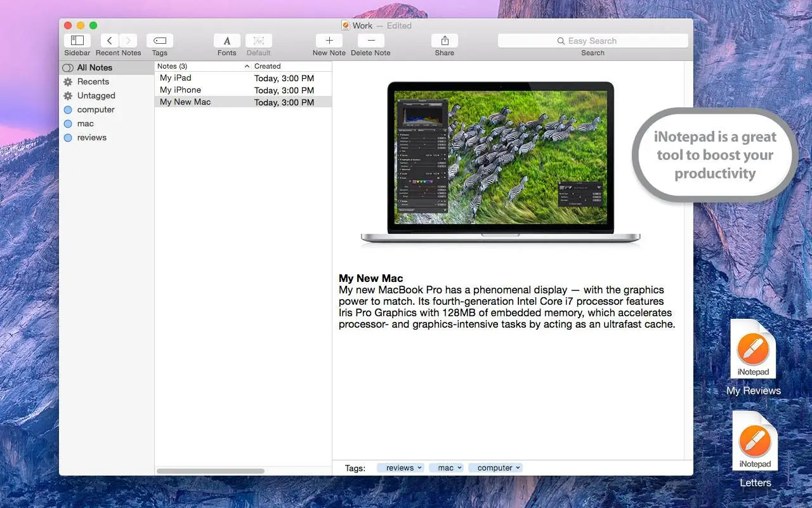Open the Fonts panel
Image resolution: width=812 pixels, height=508 pixels.
(227, 41)
